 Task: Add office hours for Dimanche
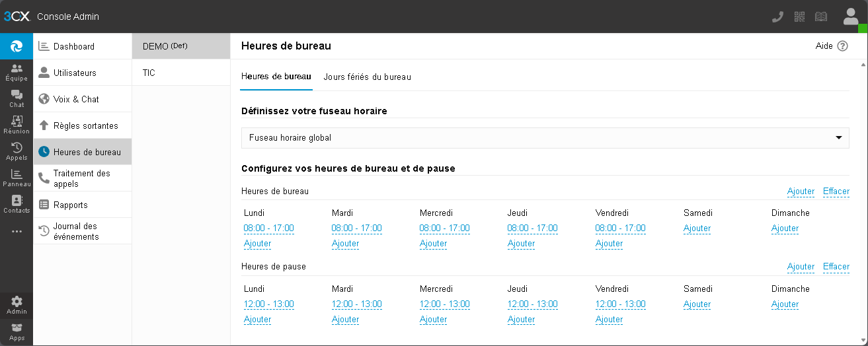pos(785,228)
